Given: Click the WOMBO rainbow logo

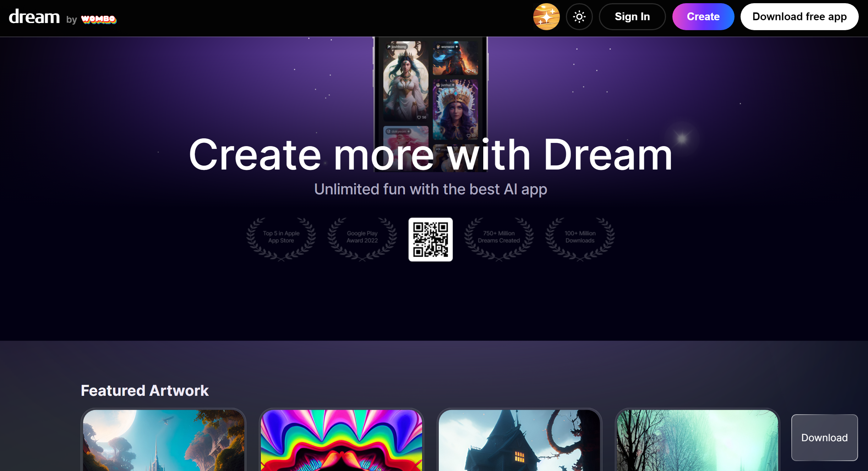Looking at the screenshot, I should pyautogui.click(x=98, y=19).
